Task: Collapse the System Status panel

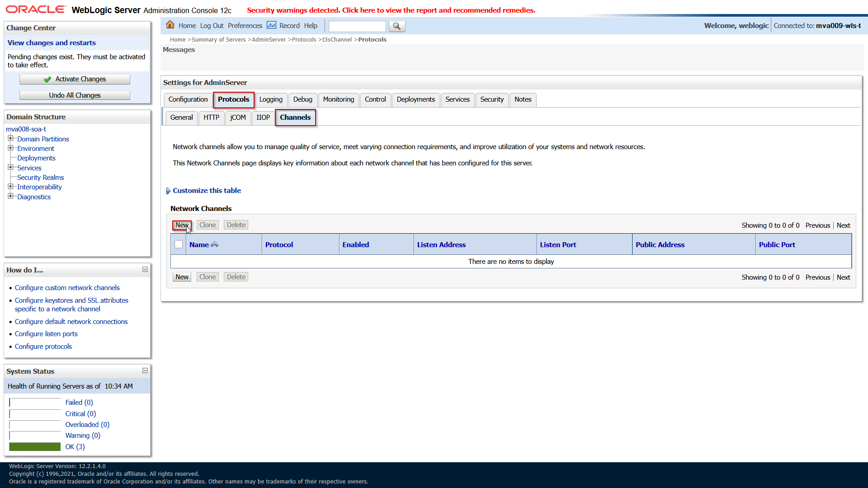Action: (145, 371)
